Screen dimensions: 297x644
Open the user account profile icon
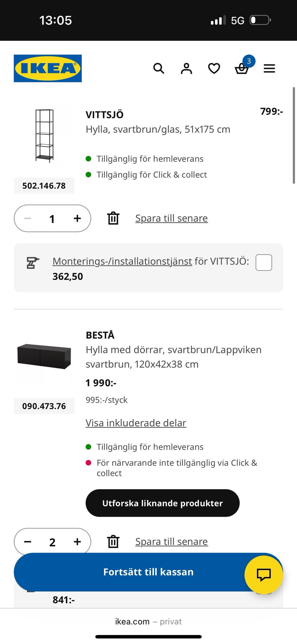coord(186,68)
